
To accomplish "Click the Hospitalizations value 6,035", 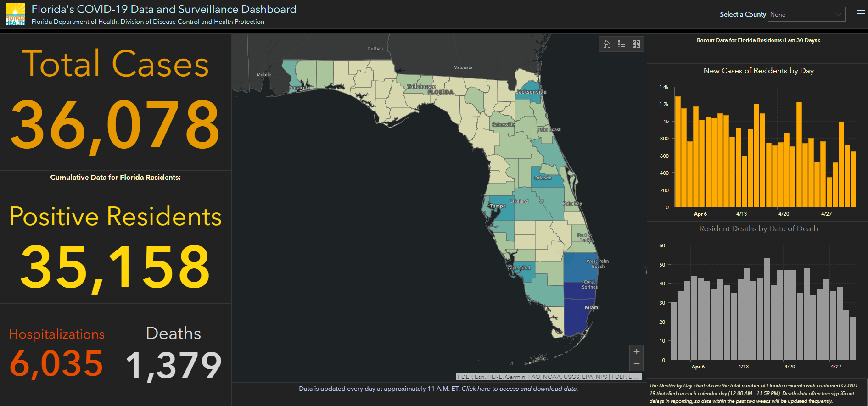I will point(56,363).
